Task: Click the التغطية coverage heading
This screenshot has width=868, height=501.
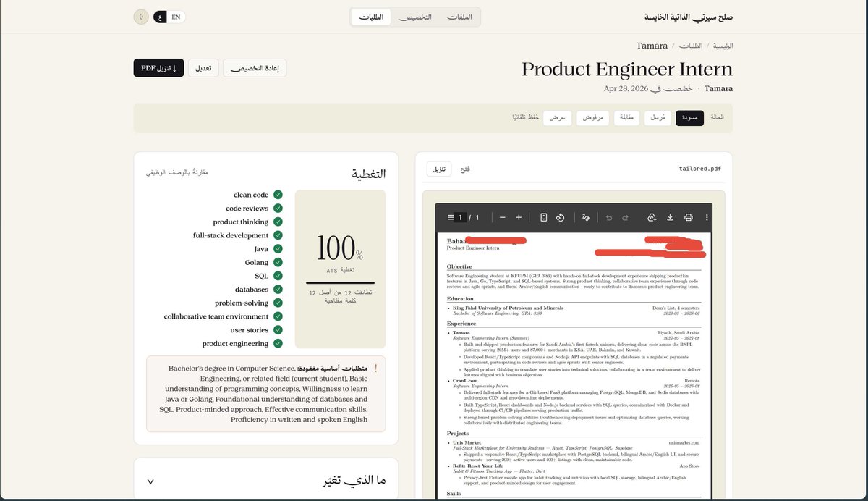Action: pyautogui.click(x=368, y=174)
